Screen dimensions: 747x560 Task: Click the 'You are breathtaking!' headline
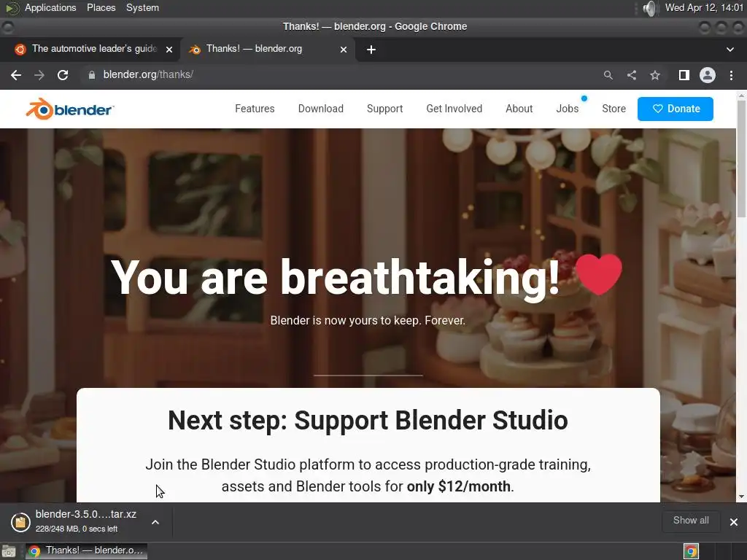click(335, 278)
